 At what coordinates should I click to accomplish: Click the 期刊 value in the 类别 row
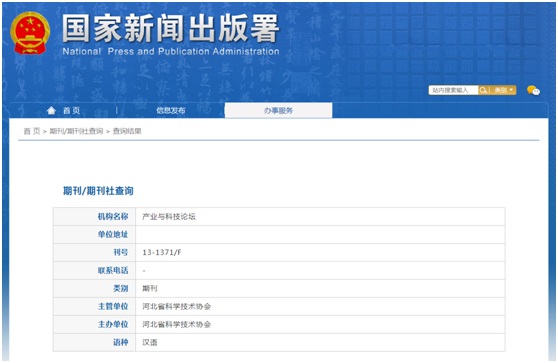(149, 288)
